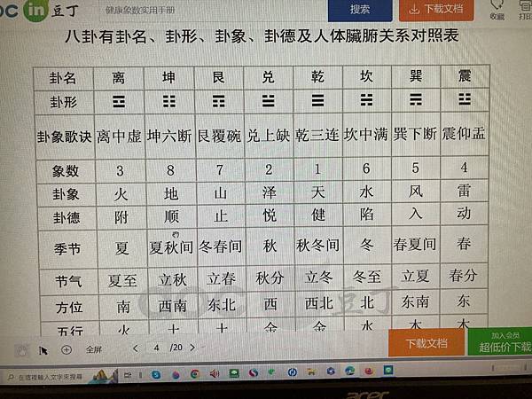Click the 坤六断 cell
This screenshot has height=399, width=532.
pos(169,137)
